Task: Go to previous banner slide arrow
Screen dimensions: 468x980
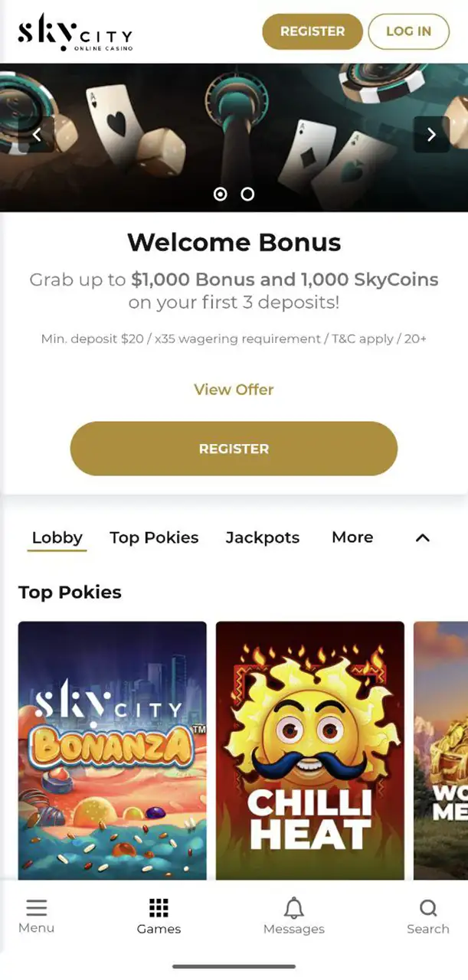Action: coord(37,135)
